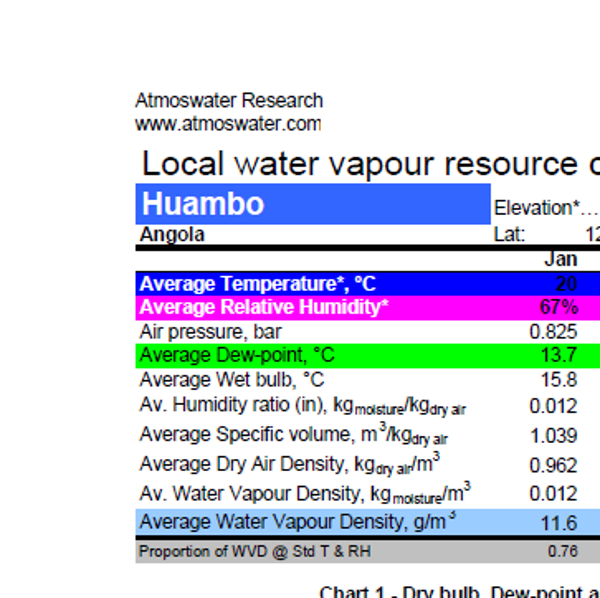Click the www.atmoswater.com link
This screenshot has width=600, height=598.
[228, 124]
